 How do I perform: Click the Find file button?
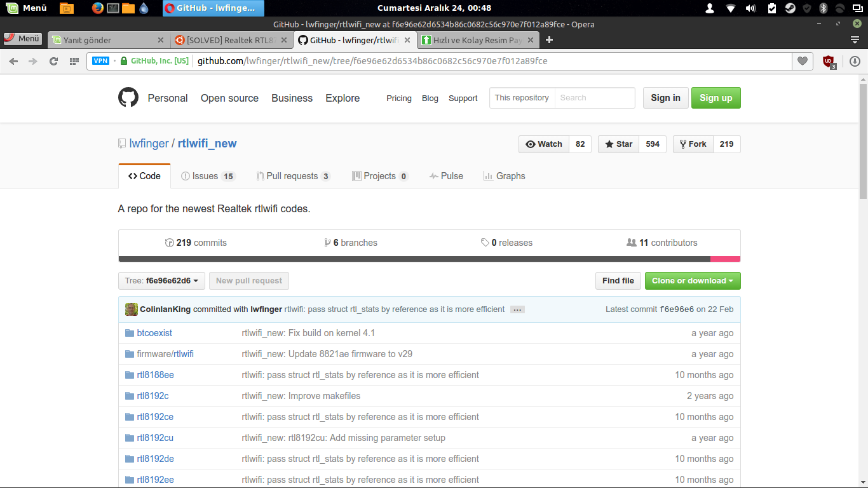tap(618, 281)
